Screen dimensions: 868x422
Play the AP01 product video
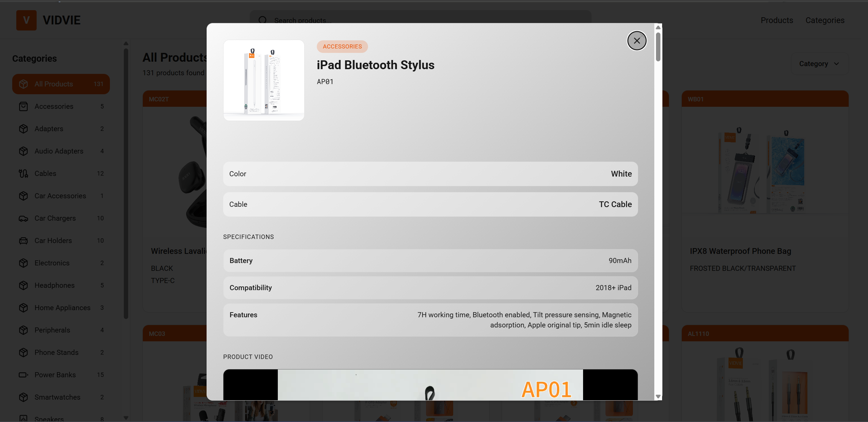430,385
